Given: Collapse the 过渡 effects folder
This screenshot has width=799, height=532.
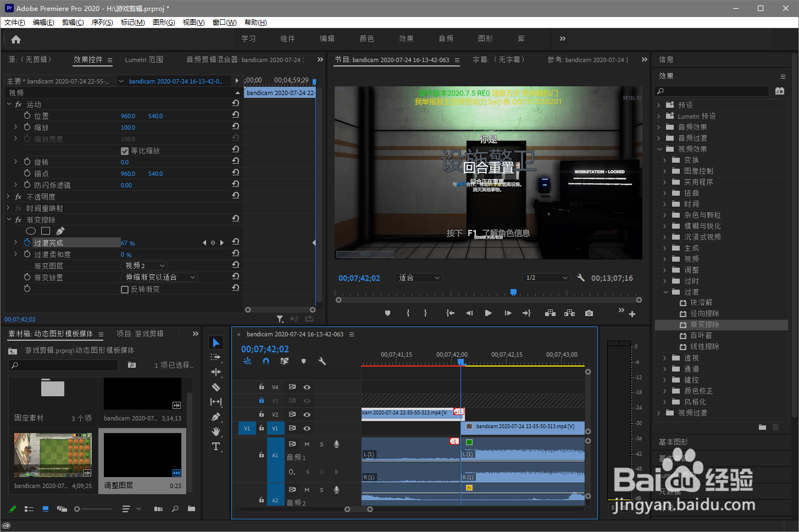Looking at the screenshot, I should (665, 292).
